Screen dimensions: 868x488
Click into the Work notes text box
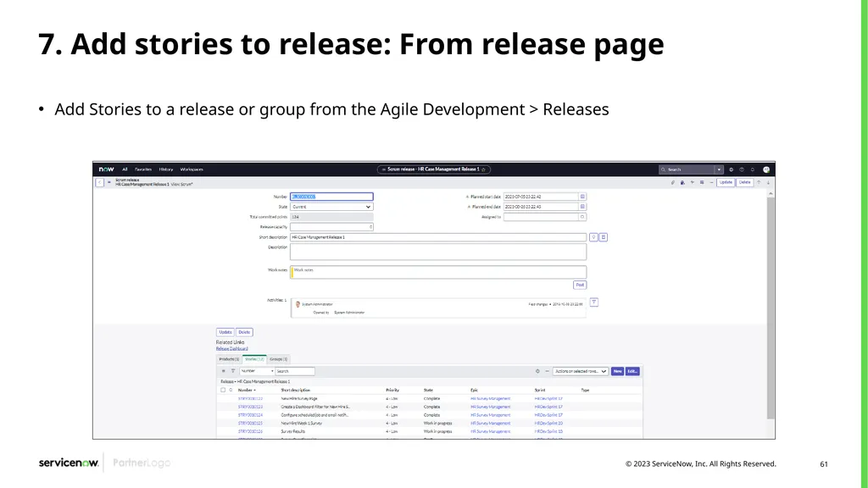438,272
